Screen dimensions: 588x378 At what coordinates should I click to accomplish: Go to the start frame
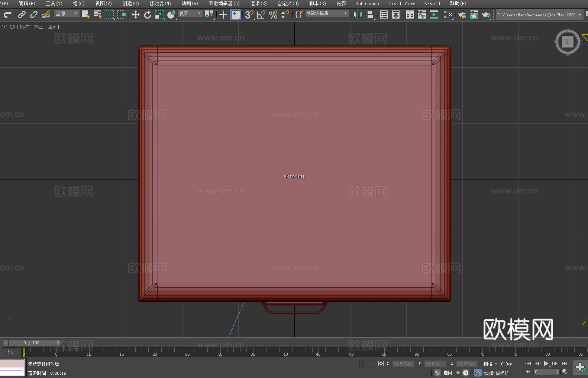(x=528, y=364)
